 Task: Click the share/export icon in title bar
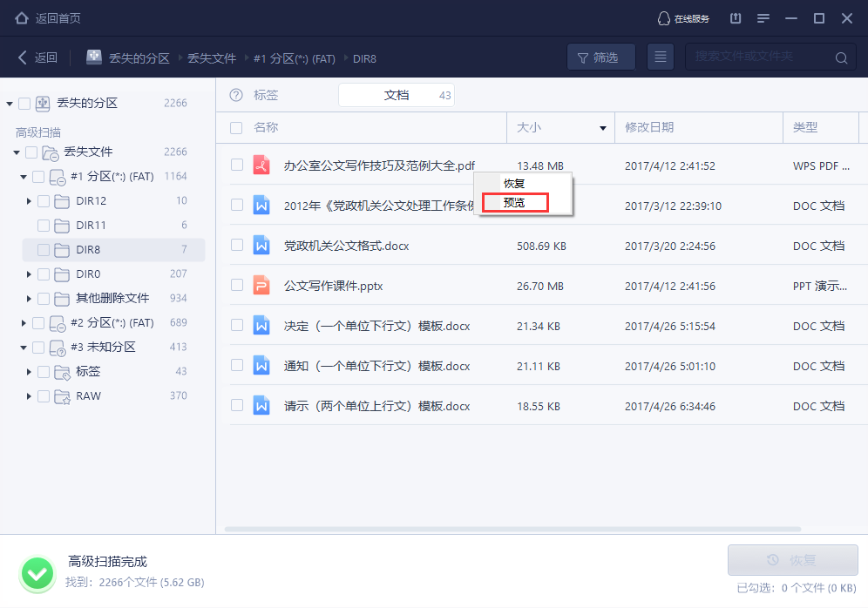point(735,17)
